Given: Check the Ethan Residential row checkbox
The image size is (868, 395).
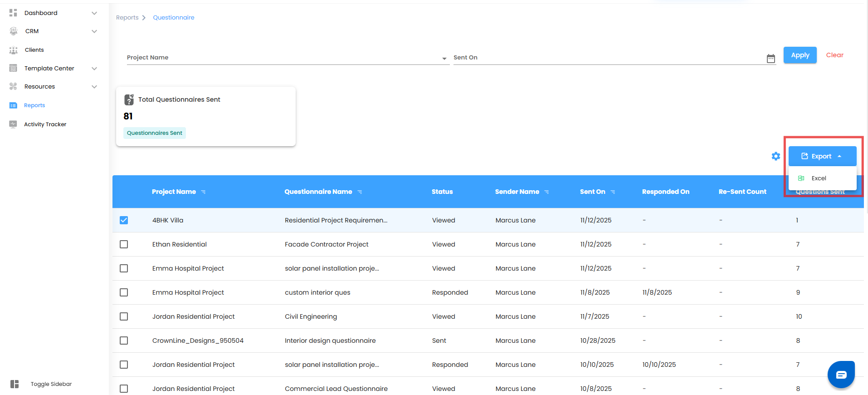Looking at the screenshot, I should 124,244.
